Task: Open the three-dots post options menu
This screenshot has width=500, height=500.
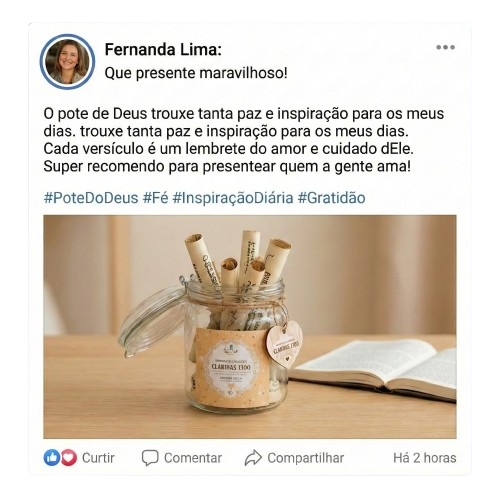Action: click(x=445, y=47)
